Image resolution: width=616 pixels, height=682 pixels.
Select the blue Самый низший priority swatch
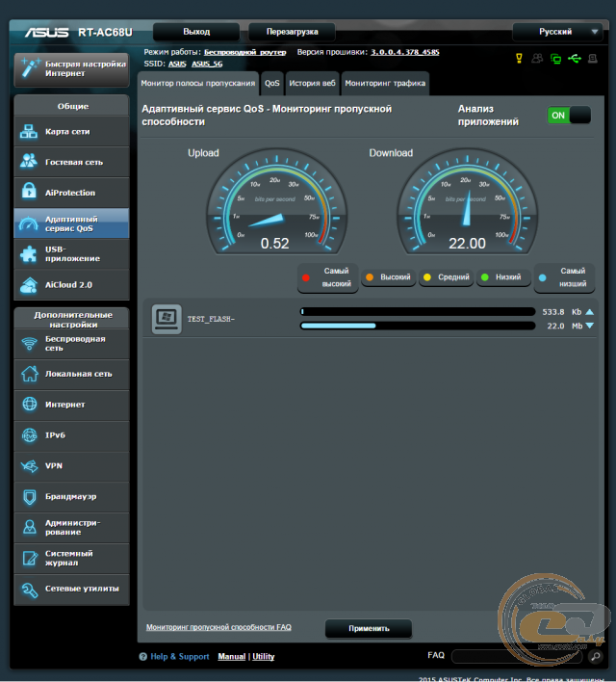(x=543, y=277)
